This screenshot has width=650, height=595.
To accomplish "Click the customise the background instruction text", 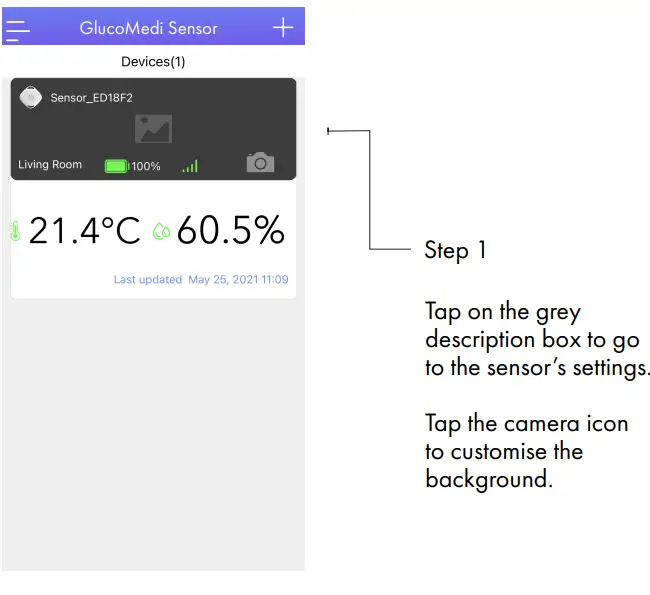I will (x=526, y=451).
